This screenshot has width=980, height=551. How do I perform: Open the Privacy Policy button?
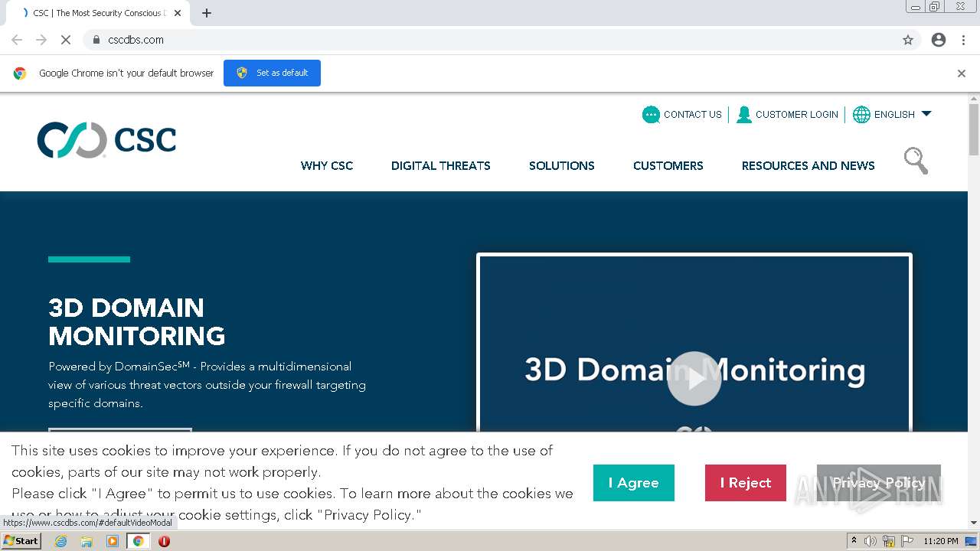tap(879, 483)
